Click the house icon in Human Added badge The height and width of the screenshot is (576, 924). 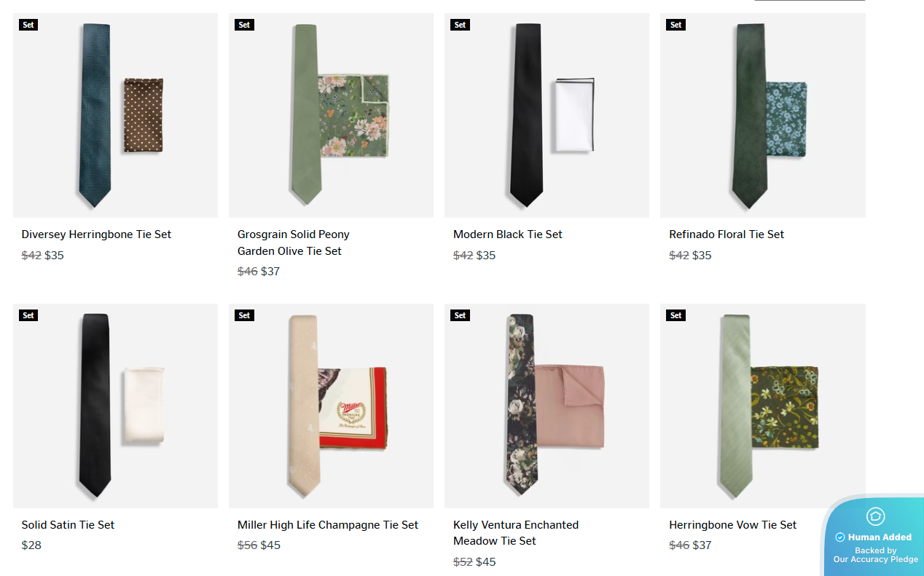(x=875, y=516)
